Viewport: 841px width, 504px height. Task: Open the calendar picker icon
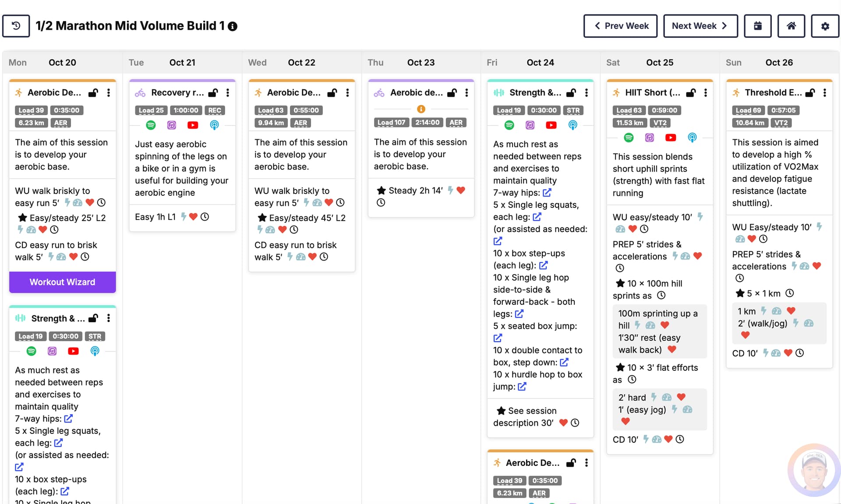(757, 26)
